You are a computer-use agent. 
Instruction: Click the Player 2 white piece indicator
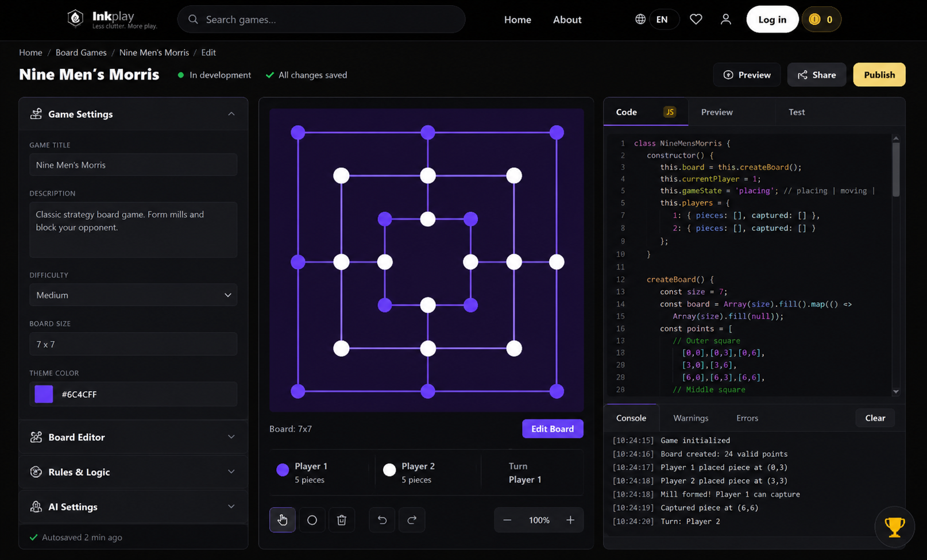[x=389, y=470]
